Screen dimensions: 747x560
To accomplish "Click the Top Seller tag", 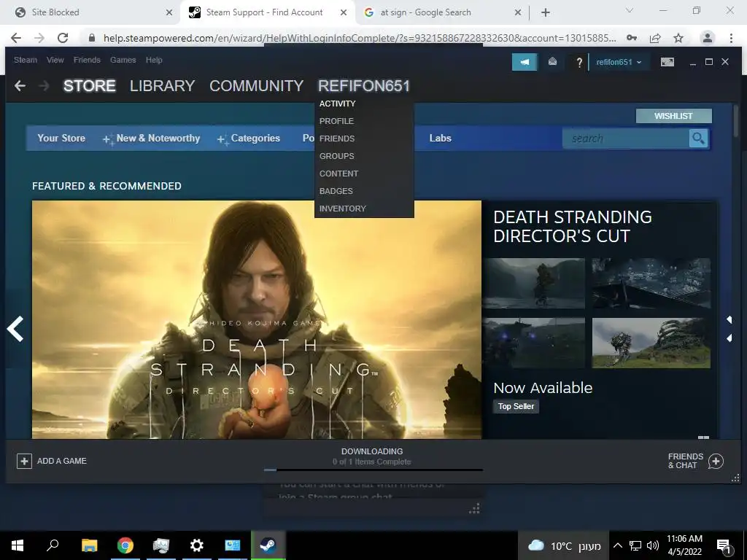I will 516,406.
